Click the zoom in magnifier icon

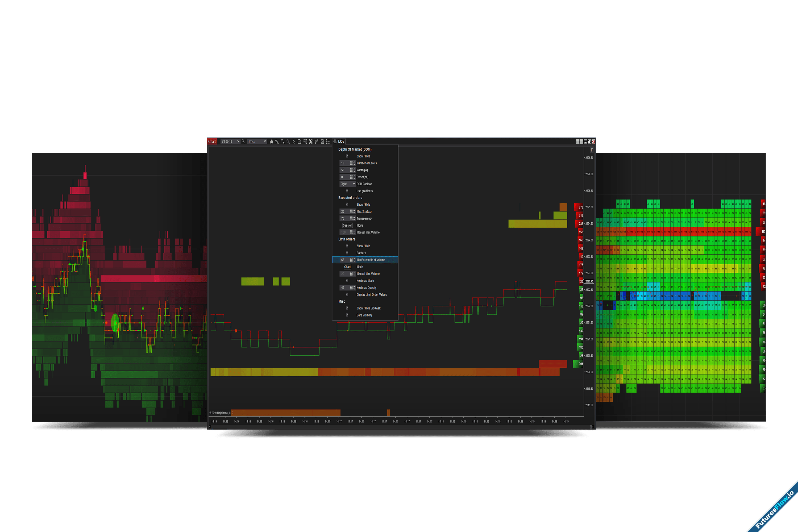(x=282, y=142)
